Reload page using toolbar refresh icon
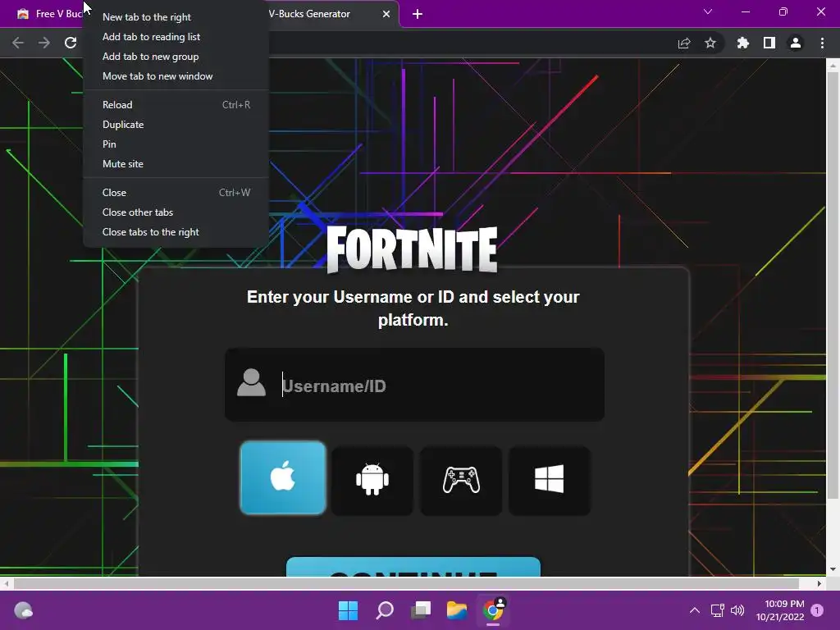This screenshot has height=630, width=840. [71, 43]
